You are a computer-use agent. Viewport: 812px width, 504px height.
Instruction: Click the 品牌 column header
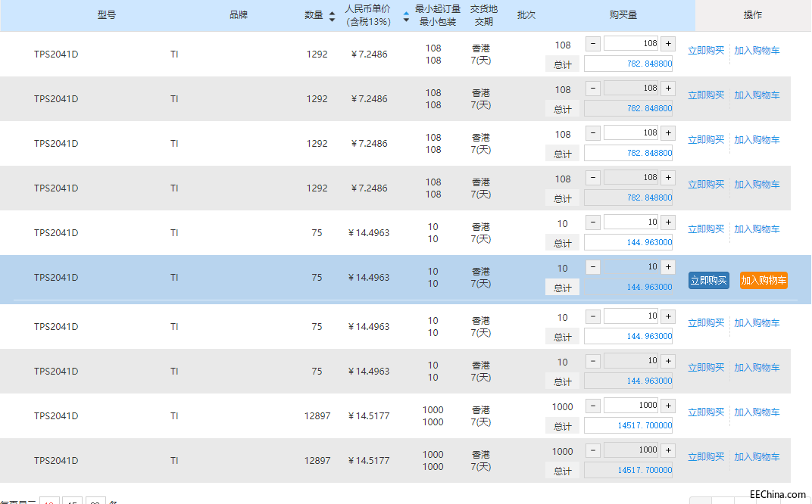coord(238,15)
